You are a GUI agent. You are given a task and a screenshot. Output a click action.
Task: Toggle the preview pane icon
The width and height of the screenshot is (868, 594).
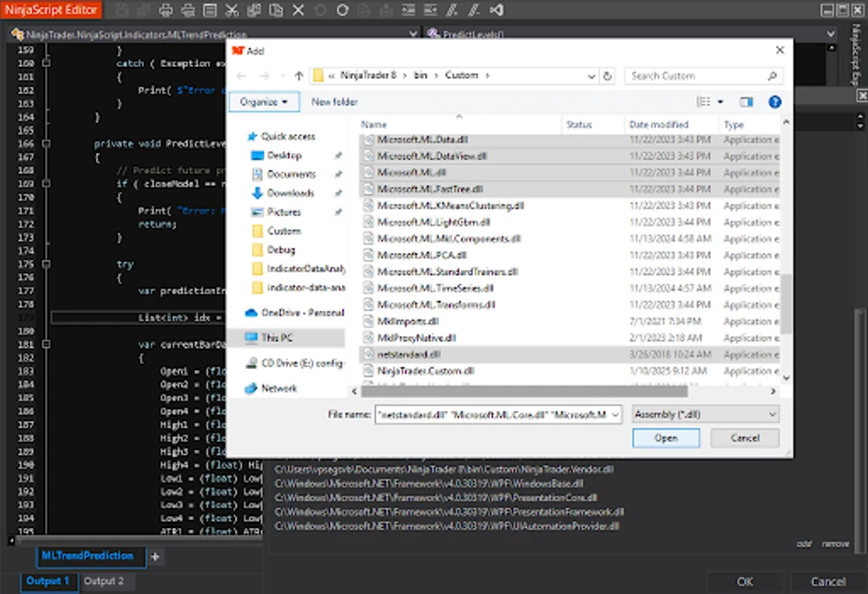click(x=746, y=102)
